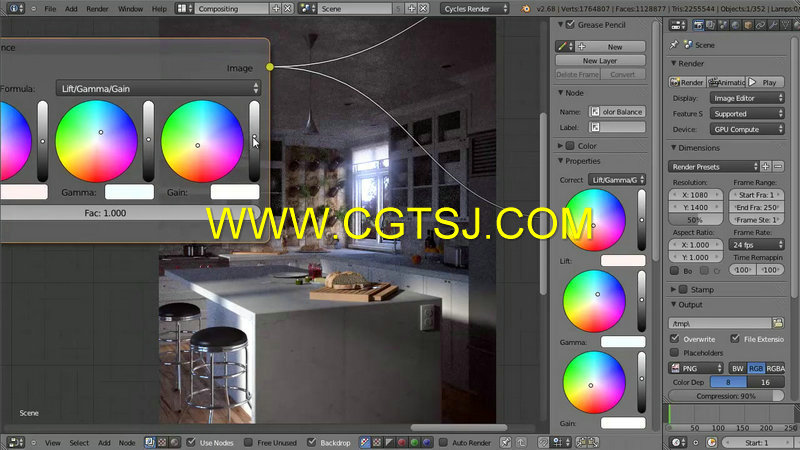The height and width of the screenshot is (450, 800).
Task: Show only the blue backdrop channel
Action: [x=427, y=442]
